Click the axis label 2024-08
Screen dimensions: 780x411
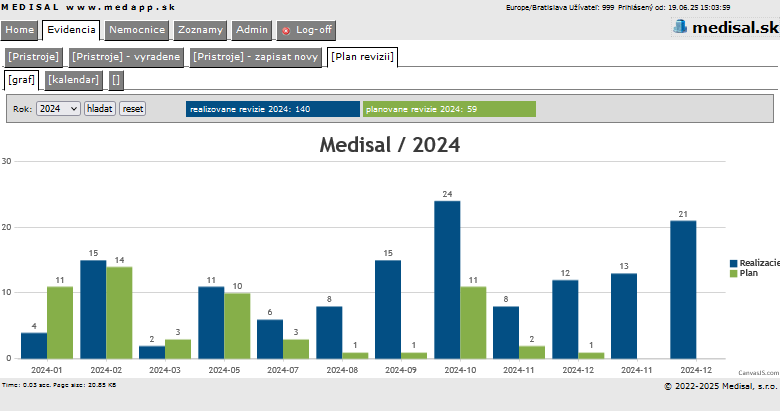tap(342, 370)
